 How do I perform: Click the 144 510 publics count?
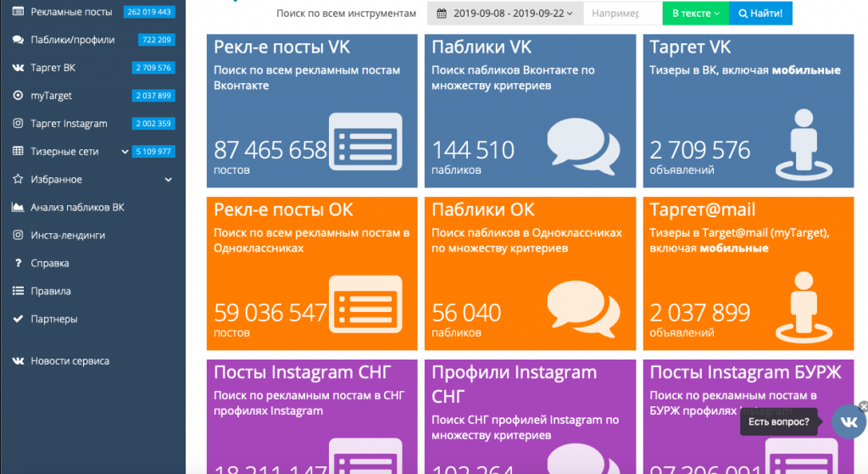pyautogui.click(x=473, y=150)
